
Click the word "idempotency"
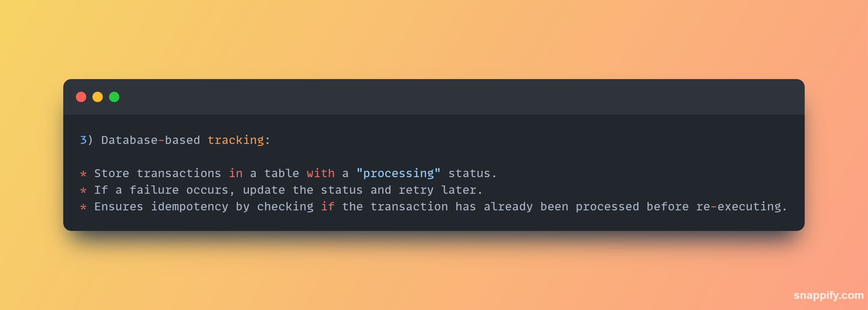point(190,206)
